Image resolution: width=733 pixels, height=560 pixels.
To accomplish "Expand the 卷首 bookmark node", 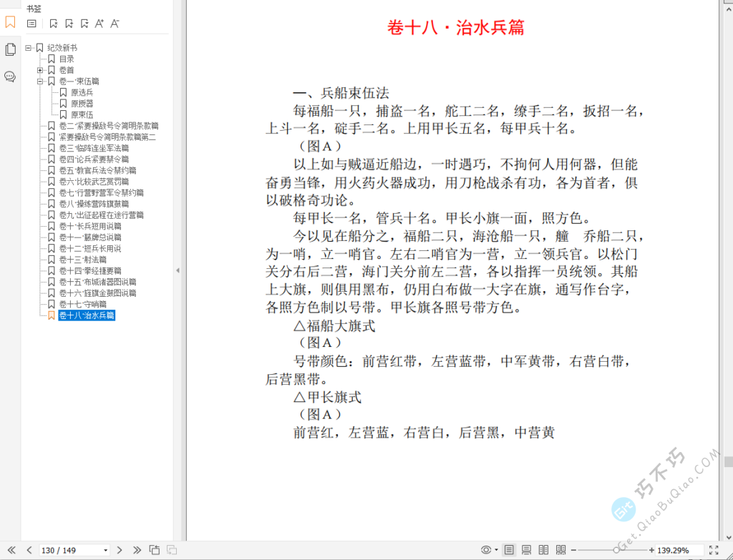I will coord(39,70).
